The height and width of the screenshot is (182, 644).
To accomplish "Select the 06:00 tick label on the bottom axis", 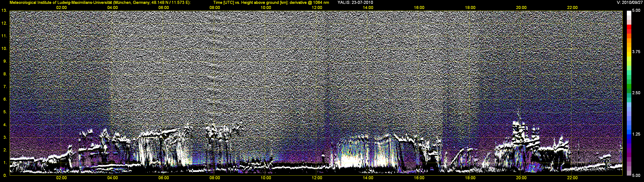I will pos(164,178).
